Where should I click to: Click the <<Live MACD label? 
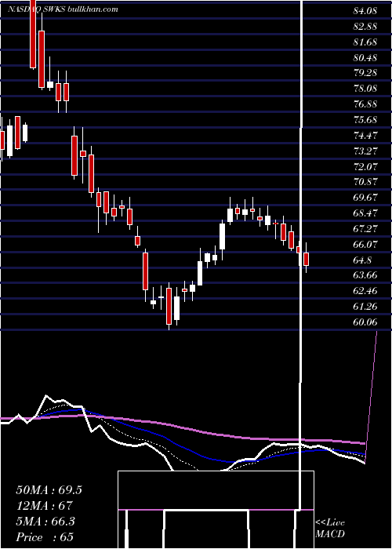(330, 529)
